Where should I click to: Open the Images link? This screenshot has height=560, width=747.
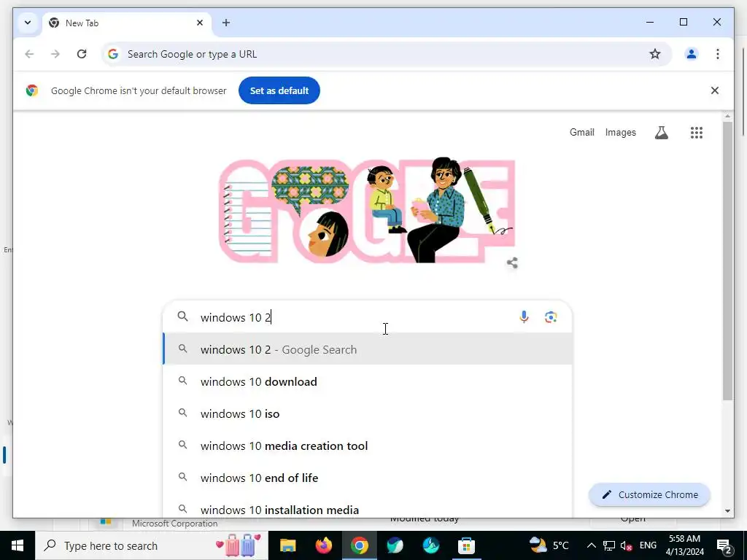point(620,133)
